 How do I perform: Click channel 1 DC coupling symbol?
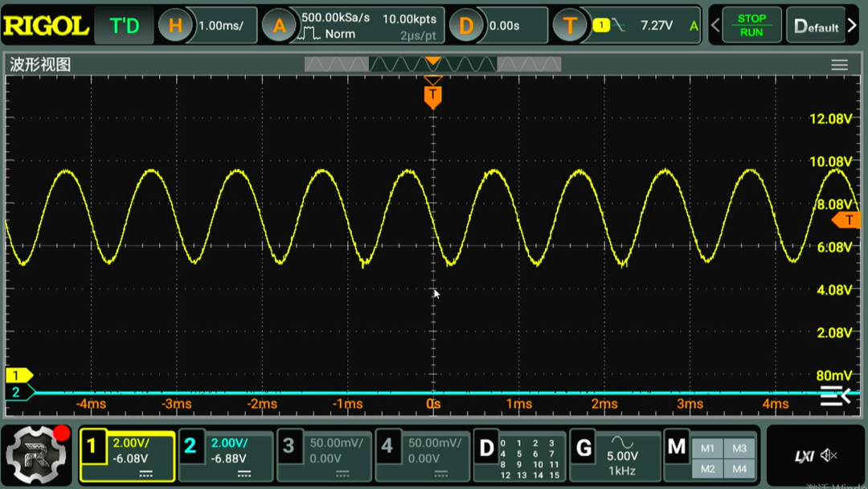point(145,474)
